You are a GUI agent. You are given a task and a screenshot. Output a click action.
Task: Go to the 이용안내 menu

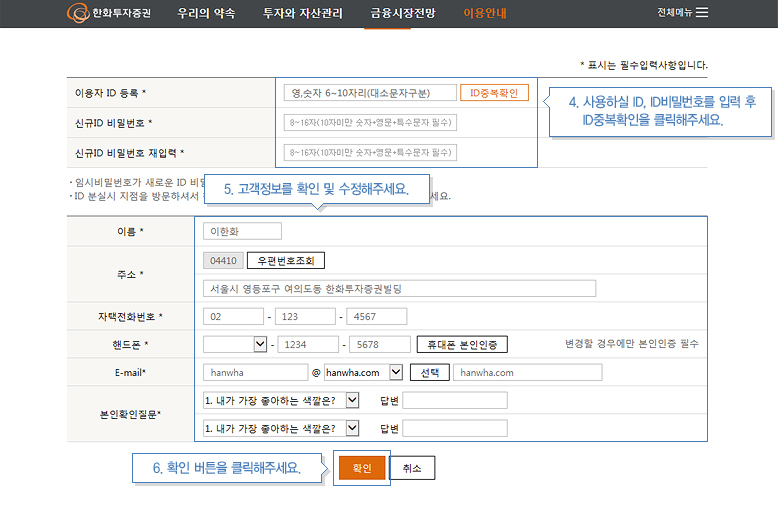click(486, 13)
